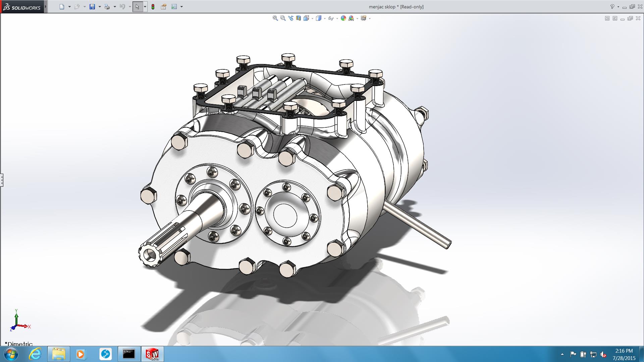Activate the Zoom to Area tool
This screenshot has width=644, height=362.
(x=283, y=18)
